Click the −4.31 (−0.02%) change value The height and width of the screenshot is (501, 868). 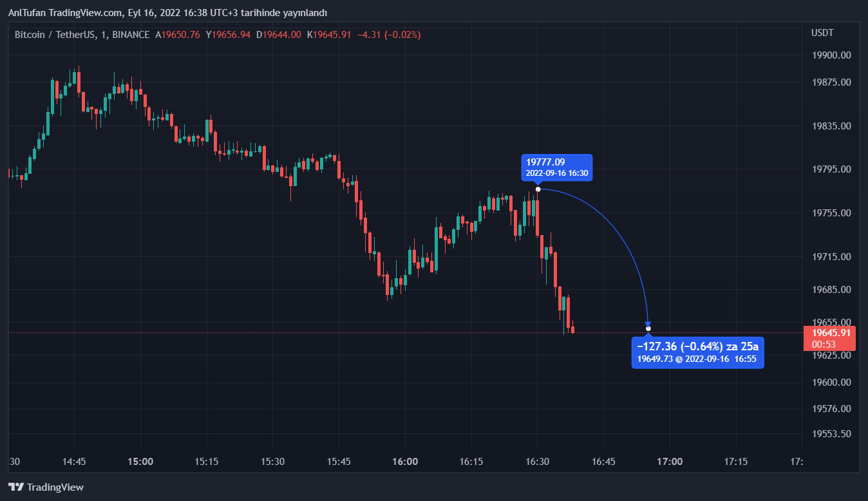(388, 35)
